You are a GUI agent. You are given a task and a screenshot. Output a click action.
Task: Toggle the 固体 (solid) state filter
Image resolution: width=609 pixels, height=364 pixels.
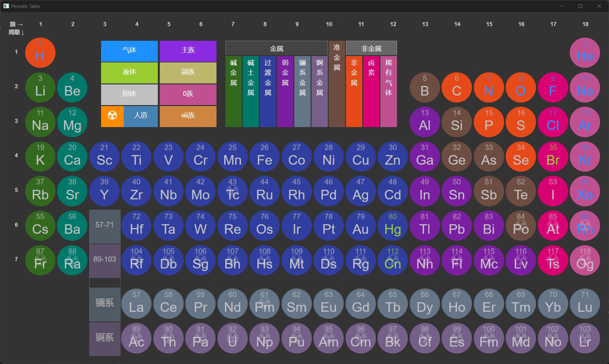[129, 95]
